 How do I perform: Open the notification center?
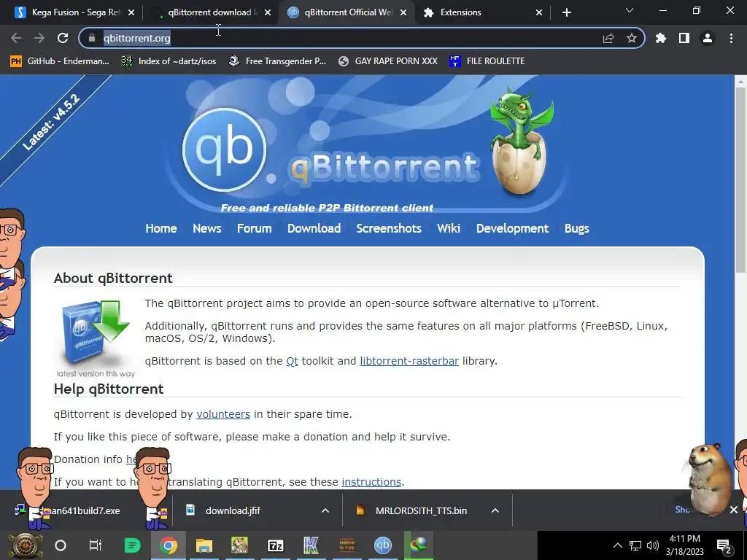(x=724, y=545)
